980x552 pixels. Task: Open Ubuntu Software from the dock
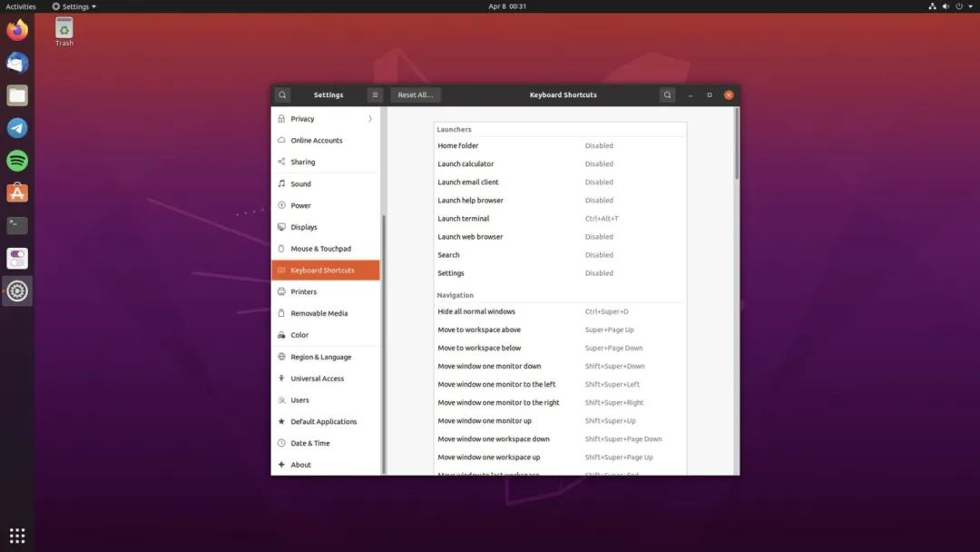click(17, 193)
